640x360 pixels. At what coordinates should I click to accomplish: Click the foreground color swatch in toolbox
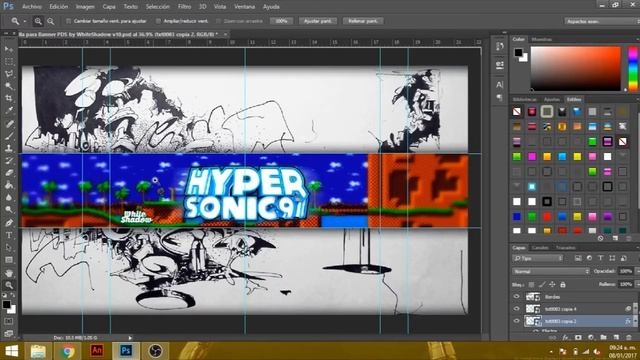tap(7, 304)
